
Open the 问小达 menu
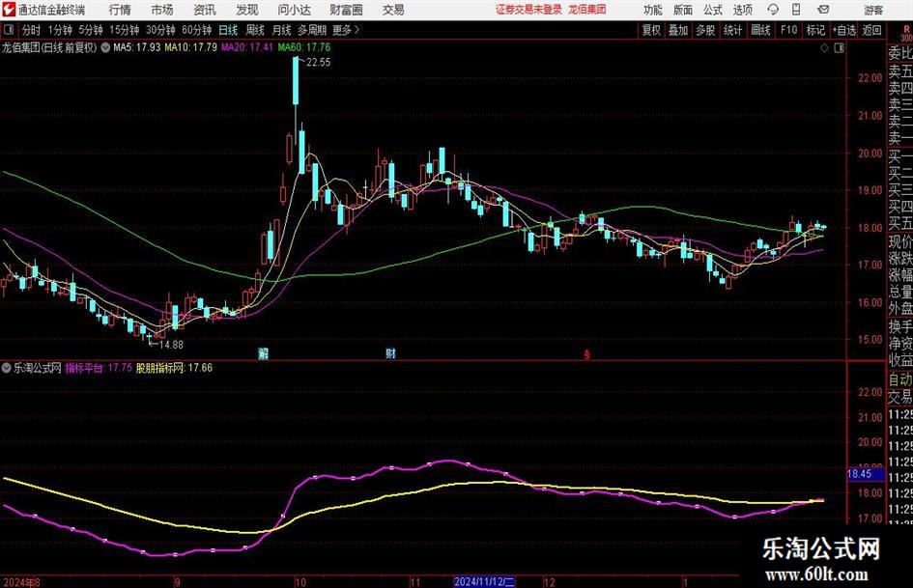point(294,10)
